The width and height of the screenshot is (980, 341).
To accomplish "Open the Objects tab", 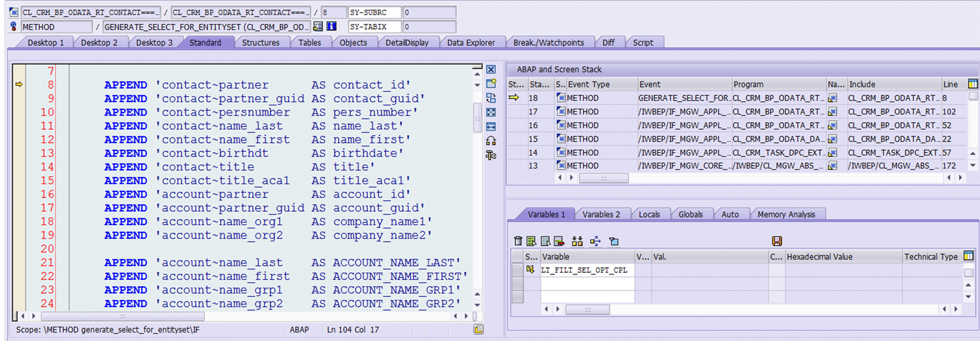I will pos(353,43).
